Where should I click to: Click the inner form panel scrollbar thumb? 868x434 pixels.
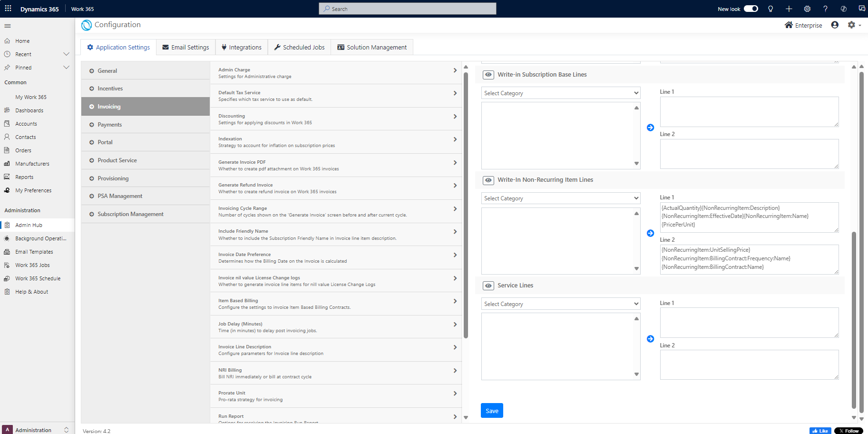(854, 320)
